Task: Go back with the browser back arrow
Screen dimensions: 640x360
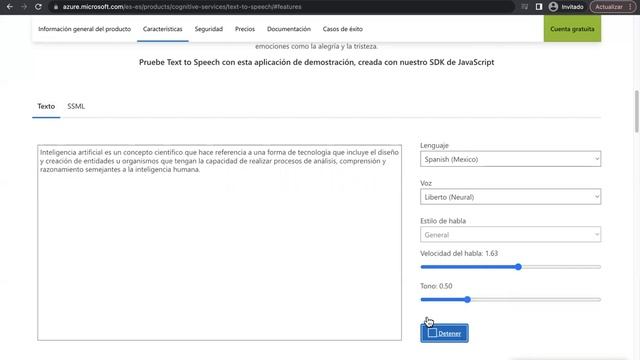Action: click(x=9, y=7)
